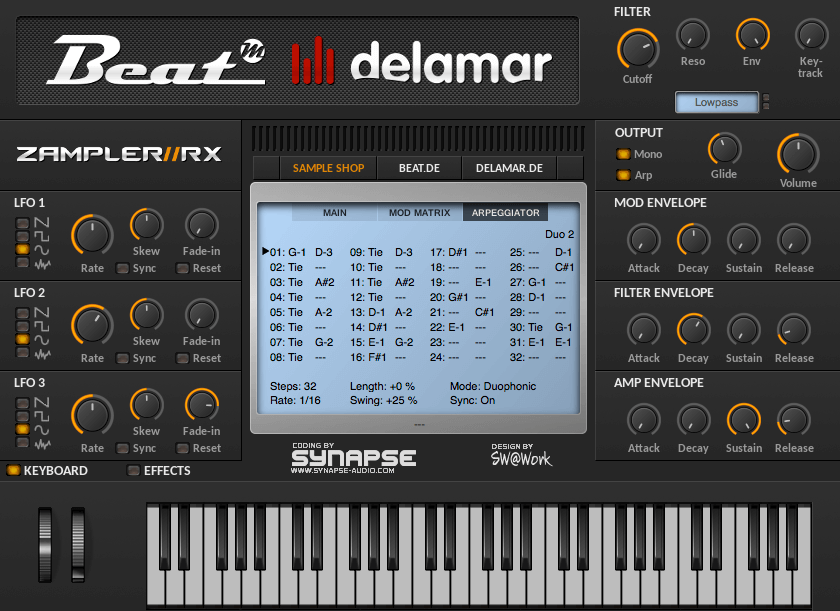This screenshot has height=611, width=840.
Task: Toggle the KEYBOARD panel view
Action: tap(13, 470)
